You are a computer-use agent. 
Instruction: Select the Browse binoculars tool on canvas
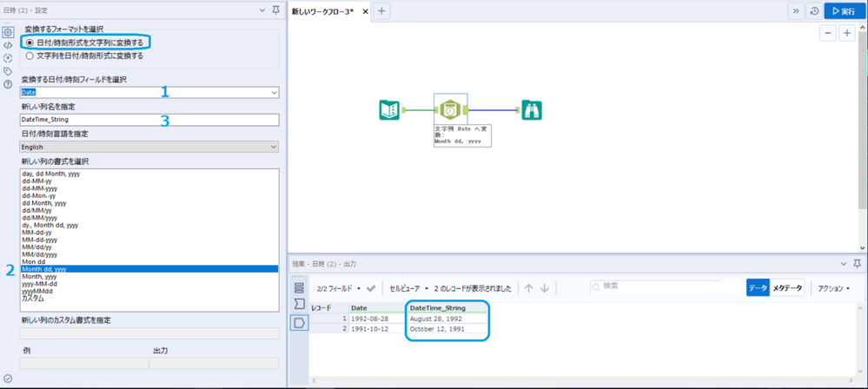point(532,110)
